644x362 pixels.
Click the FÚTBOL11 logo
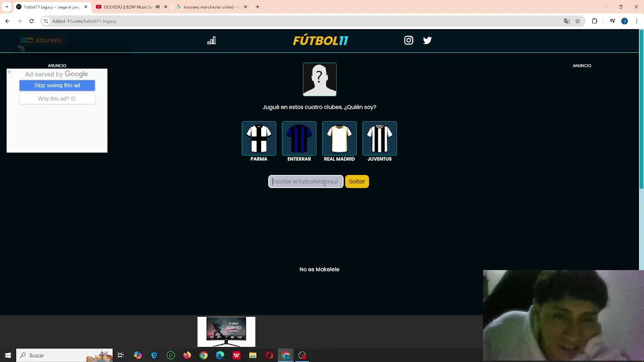(x=320, y=40)
